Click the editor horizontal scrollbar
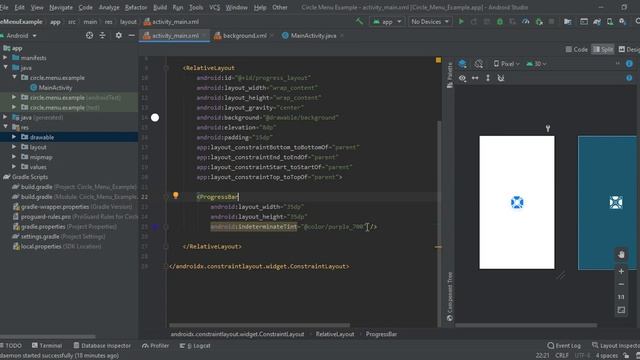 coord(260,325)
